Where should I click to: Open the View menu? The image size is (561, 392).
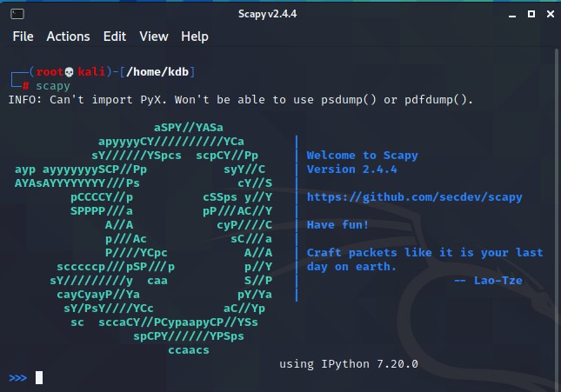point(154,37)
